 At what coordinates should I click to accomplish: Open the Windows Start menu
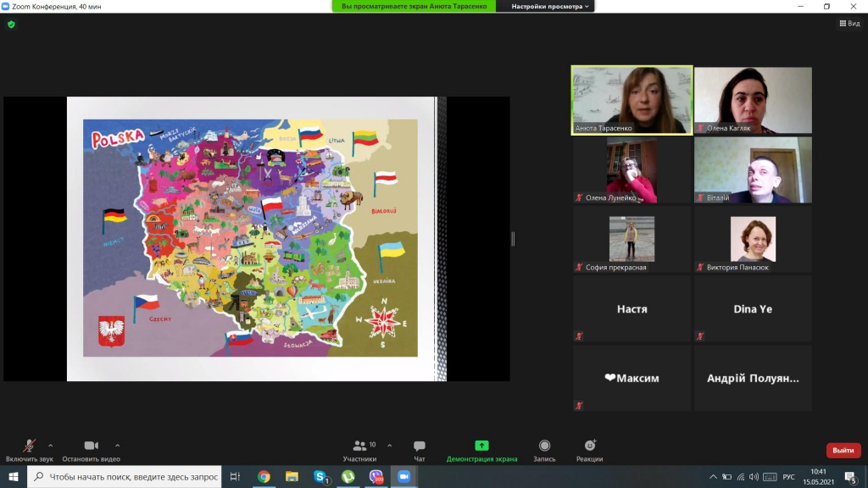coord(14,476)
